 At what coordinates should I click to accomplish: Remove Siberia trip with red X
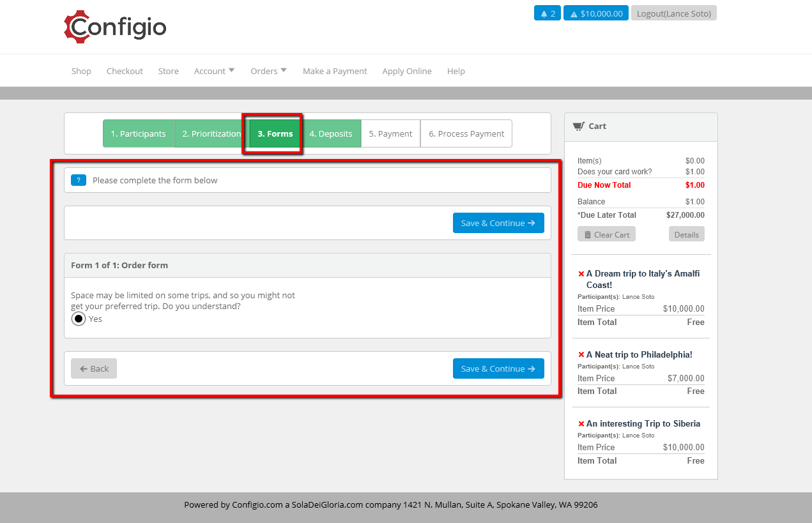[581, 424]
